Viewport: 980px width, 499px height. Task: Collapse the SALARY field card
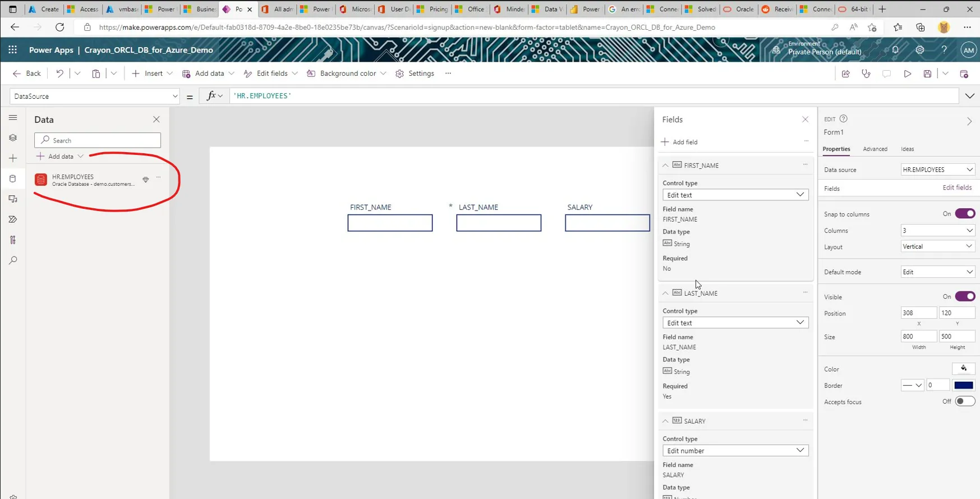coord(665,421)
